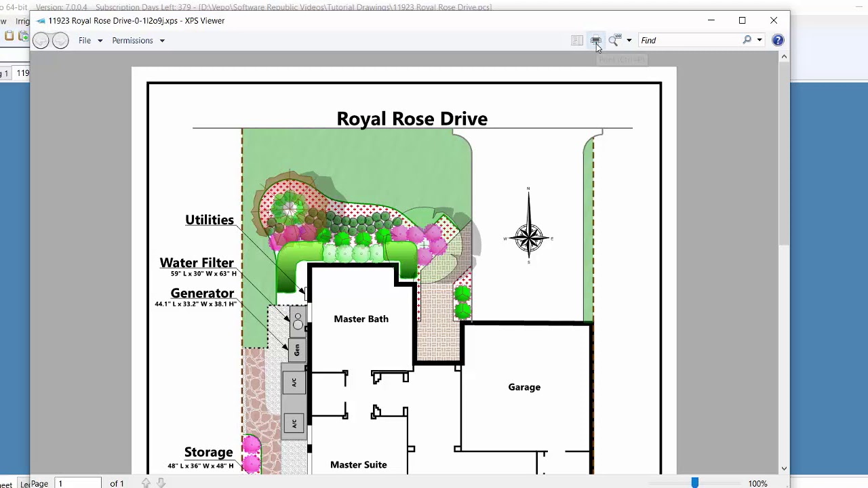Click the zoom magnifier icon

614,41
